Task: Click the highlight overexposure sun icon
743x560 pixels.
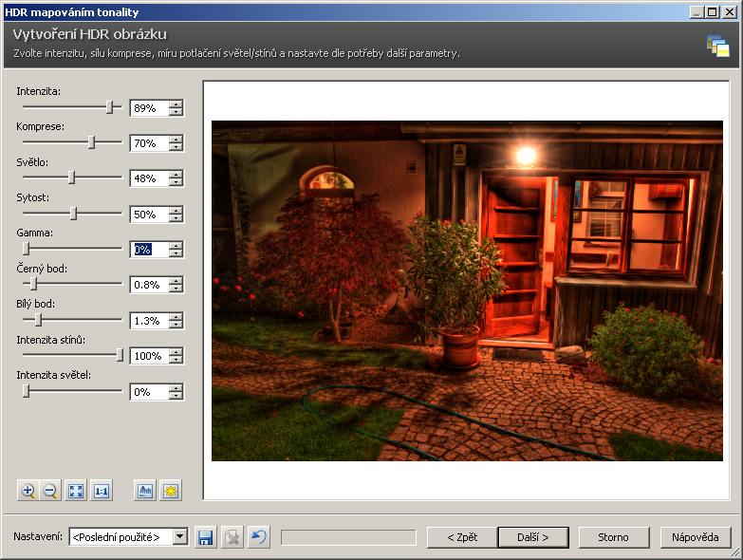Action: pyautogui.click(x=170, y=491)
